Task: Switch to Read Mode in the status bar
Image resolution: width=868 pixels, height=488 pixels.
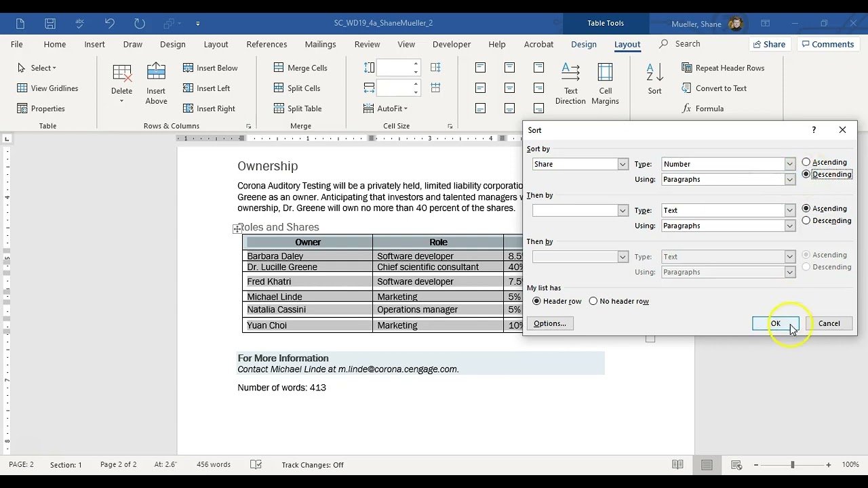Action: pyautogui.click(x=677, y=465)
